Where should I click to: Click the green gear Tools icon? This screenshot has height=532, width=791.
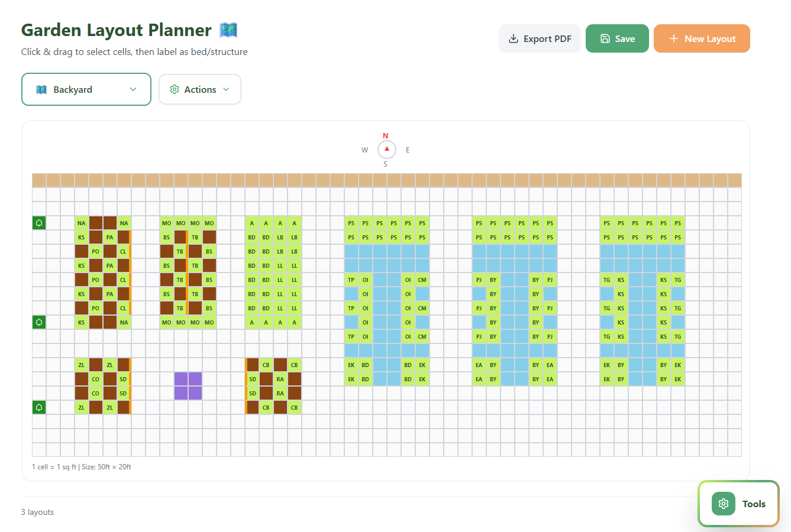[723, 504]
